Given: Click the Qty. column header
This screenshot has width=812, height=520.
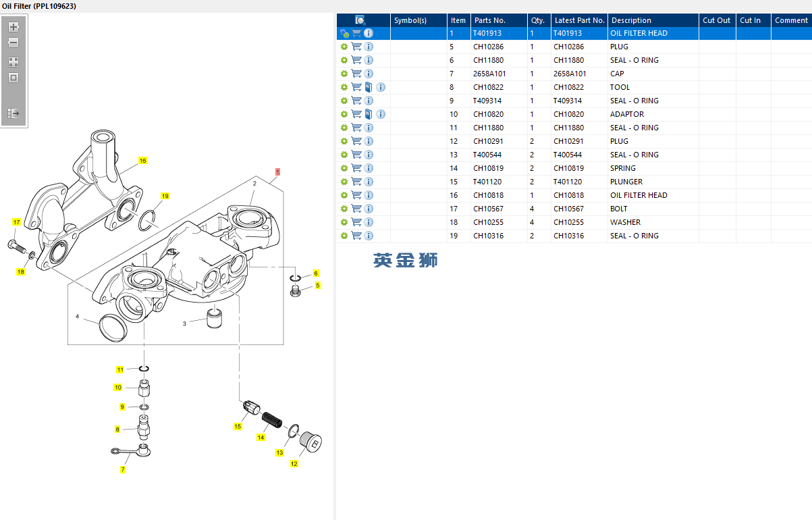Looking at the screenshot, I should click(x=537, y=20).
